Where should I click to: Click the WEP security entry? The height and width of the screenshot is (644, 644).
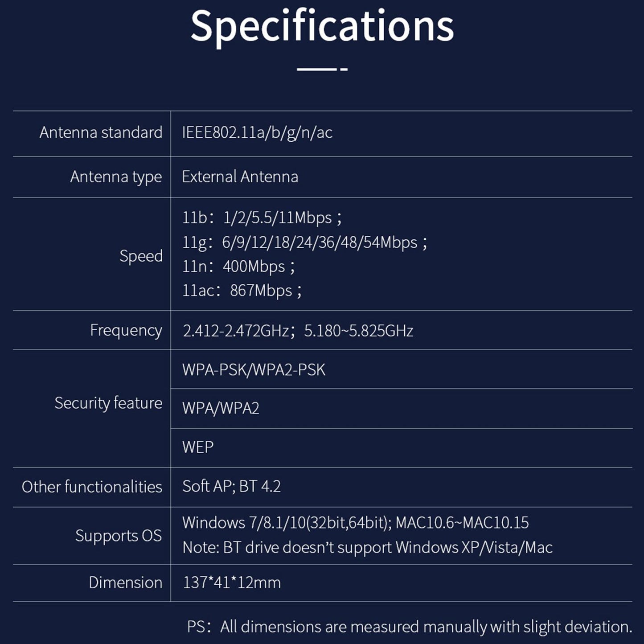coord(198,447)
